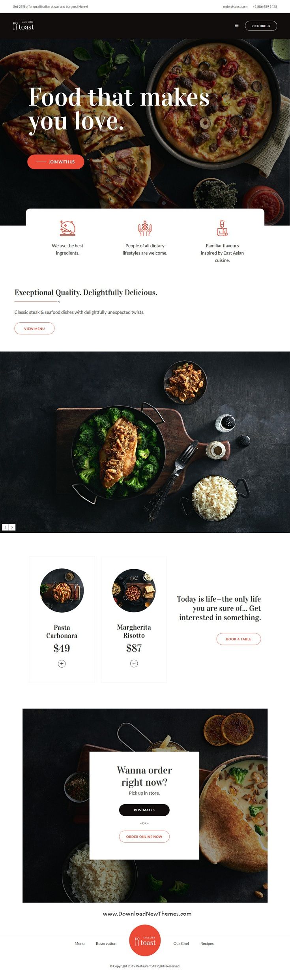The image size is (290, 980).
Task: Click the Join With Us button
Action: (x=56, y=162)
